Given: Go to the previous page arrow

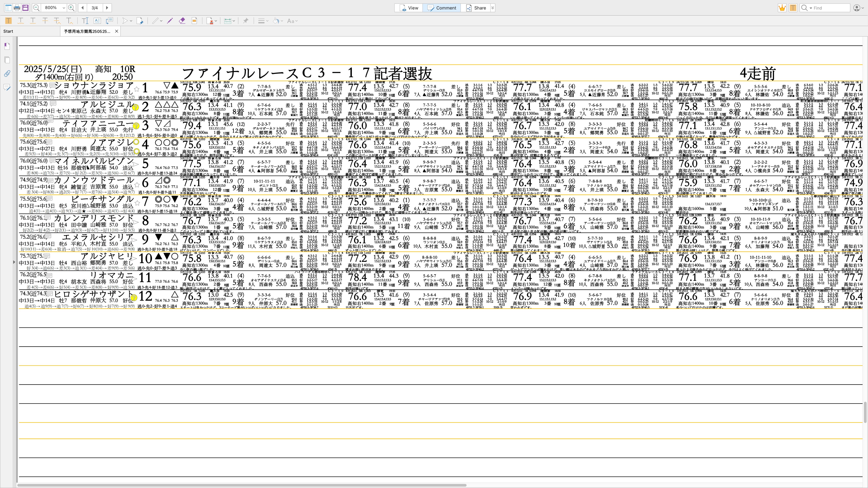Looking at the screenshot, I should (x=83, y=8).
